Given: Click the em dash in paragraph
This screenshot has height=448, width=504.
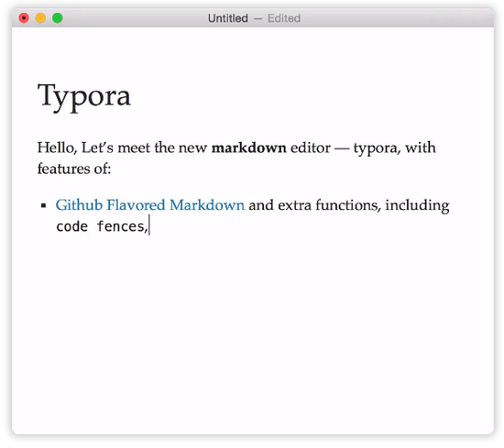Looking at the screenshot, I should pyautogui.click(x=342, y=148).
